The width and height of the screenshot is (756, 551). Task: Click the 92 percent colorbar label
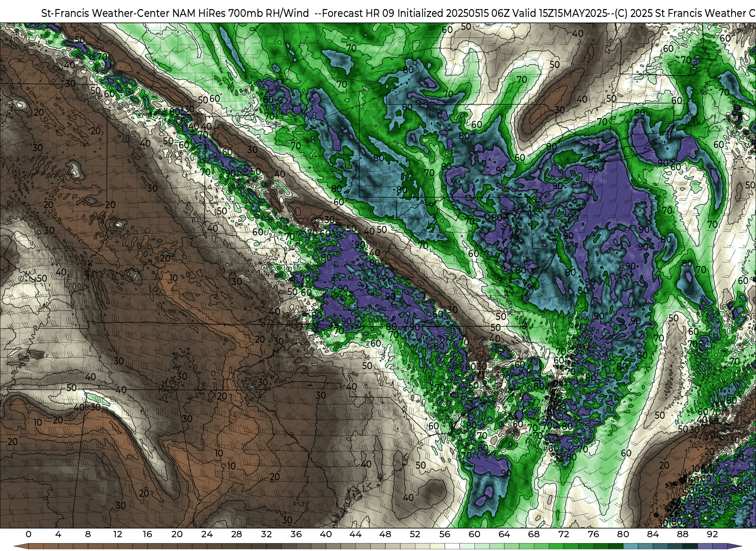coord(712,534)
